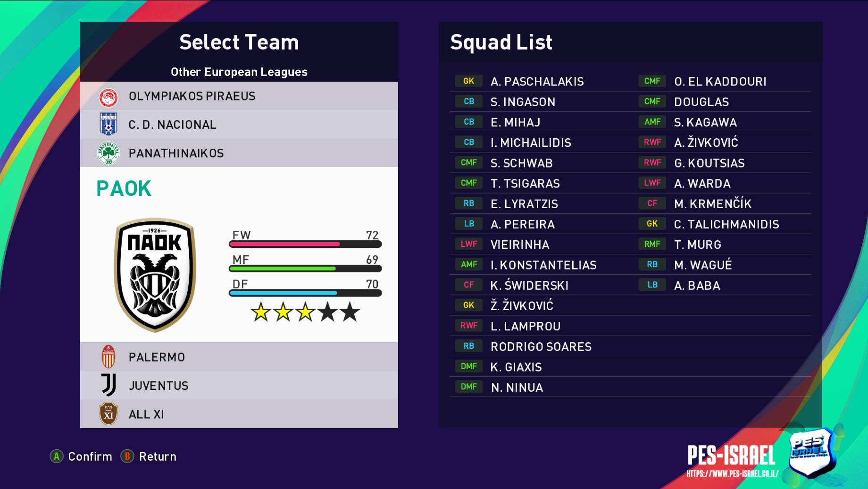868x489 pixels.
Task: Click the C. D. Nacional club badge
Action: (x=108, y=125)
